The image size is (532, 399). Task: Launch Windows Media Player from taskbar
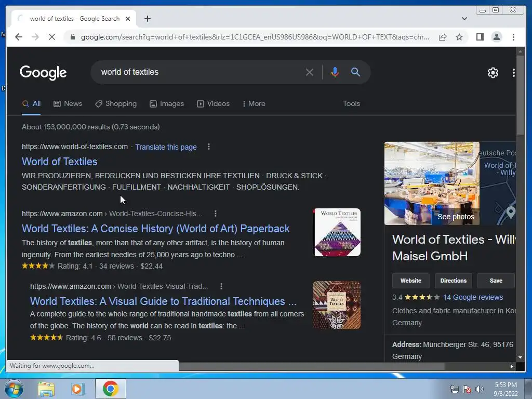pos(78,389)
